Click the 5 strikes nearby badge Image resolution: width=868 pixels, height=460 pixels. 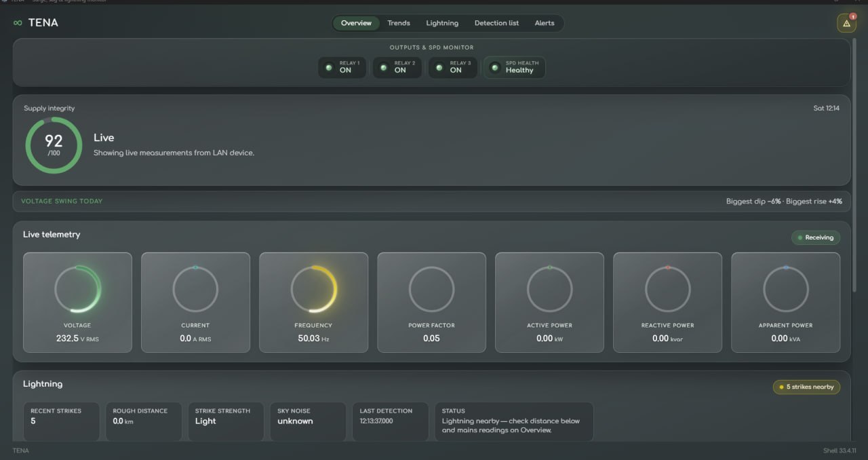806,387
